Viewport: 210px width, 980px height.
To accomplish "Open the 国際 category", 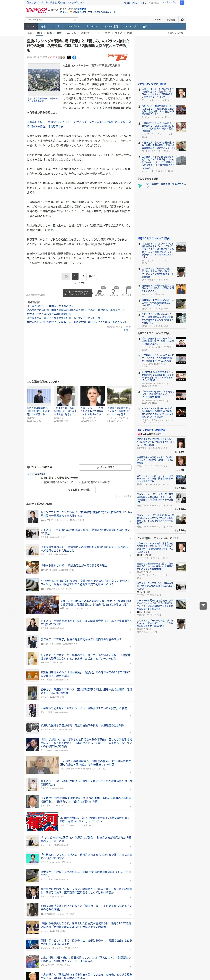I will tap(49, 33).
